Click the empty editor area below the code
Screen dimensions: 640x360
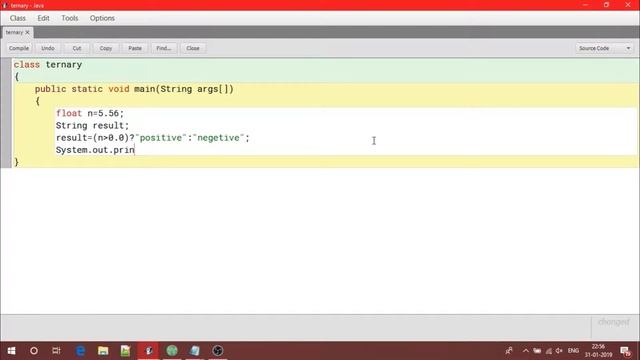[x=320, y=241]
